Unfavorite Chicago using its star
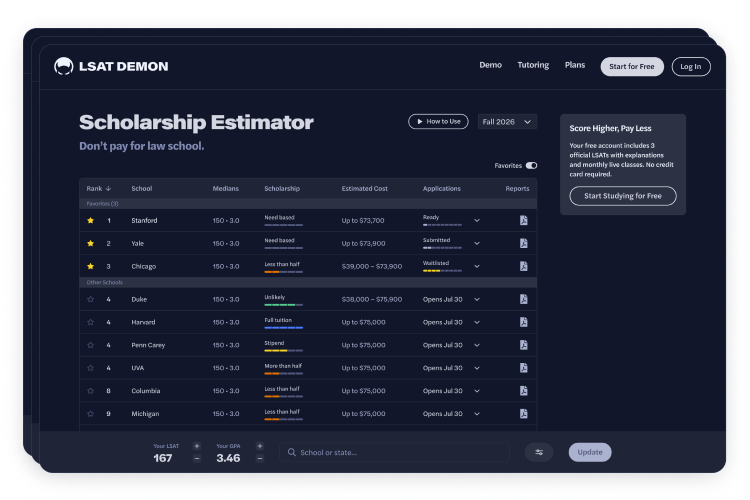Viewport: 750px width, 500px height. pyautogui.click(x=90, y=267)
